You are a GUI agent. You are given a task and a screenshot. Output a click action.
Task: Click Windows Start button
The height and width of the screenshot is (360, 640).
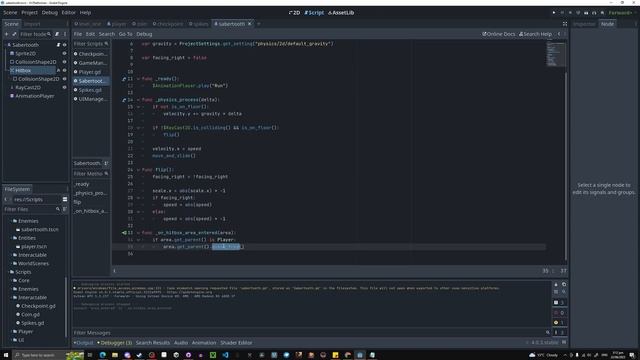pyautogui.click(x=6, y=355)
